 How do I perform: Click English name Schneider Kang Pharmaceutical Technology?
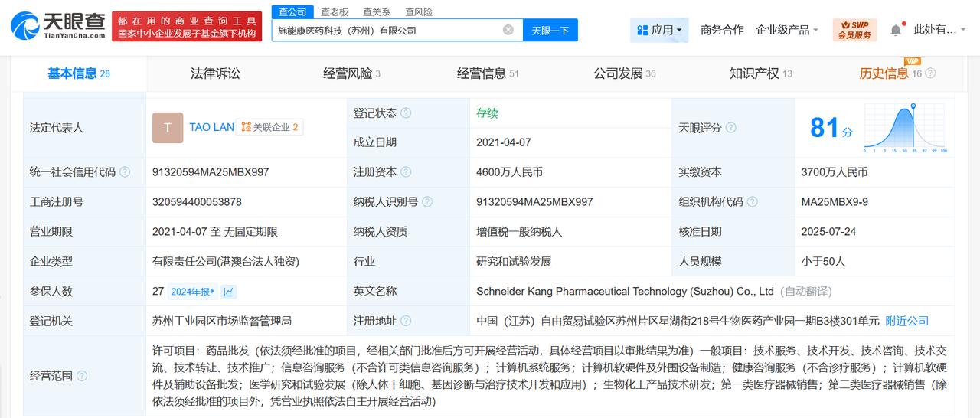(625, 292)
